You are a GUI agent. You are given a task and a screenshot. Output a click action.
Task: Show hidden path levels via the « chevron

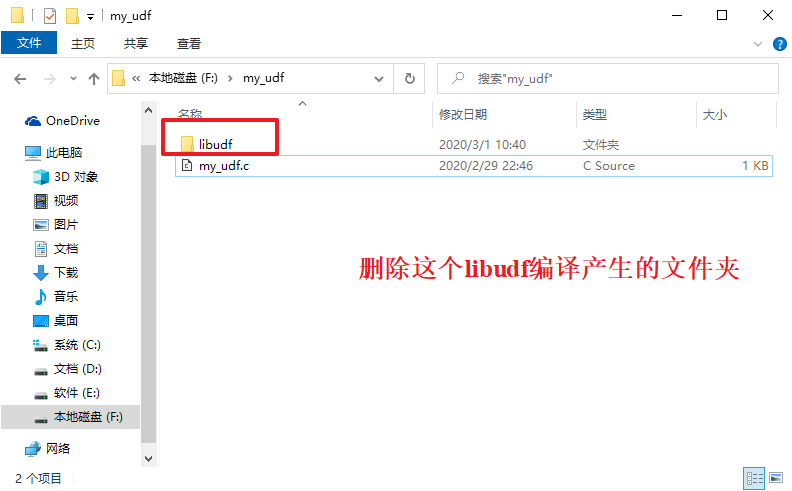click(136, 78)
